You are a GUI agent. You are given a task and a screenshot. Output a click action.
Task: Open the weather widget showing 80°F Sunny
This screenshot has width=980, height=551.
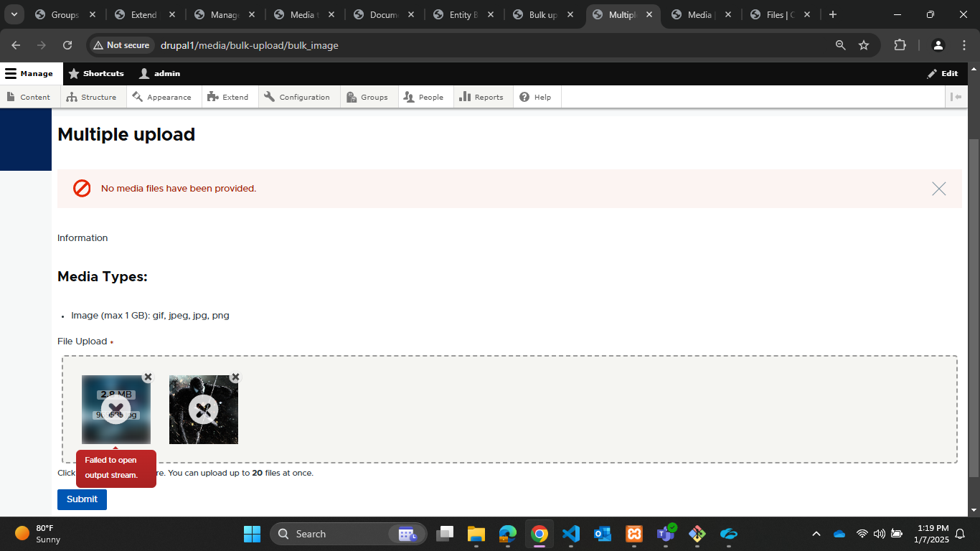(x=39, y=534)
